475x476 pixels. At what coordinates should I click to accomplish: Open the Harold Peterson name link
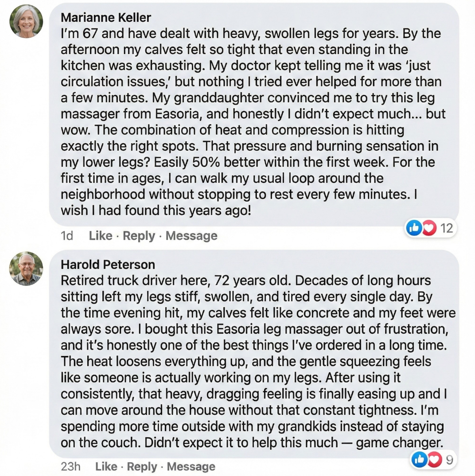pyautogui.click(x=108, y=265)
